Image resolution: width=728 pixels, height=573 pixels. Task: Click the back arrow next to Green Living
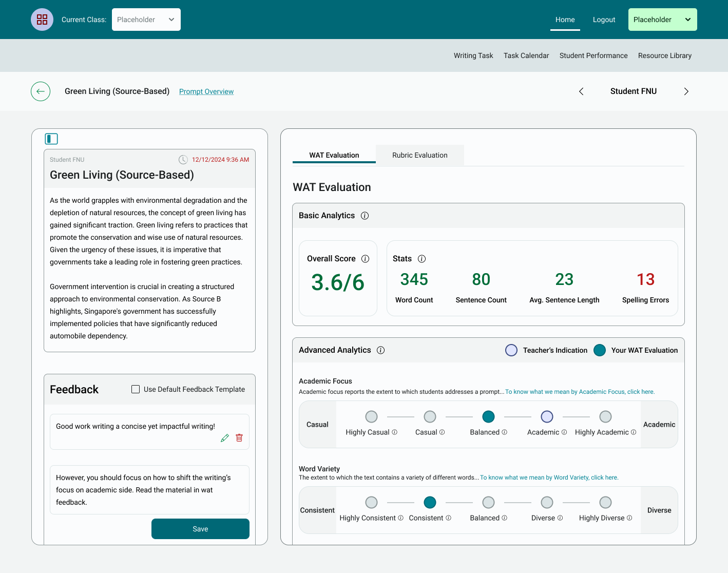tap(40, 91)
